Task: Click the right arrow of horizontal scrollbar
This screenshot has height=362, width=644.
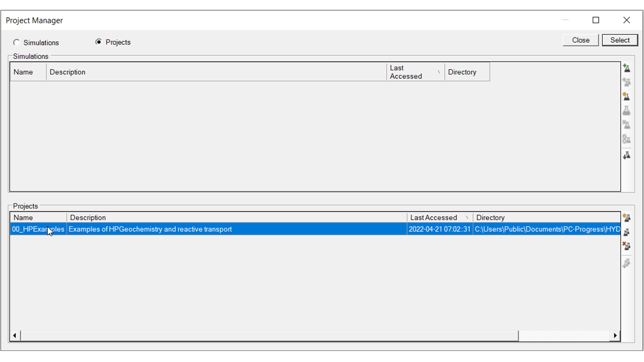Action: tap(615, 335)
